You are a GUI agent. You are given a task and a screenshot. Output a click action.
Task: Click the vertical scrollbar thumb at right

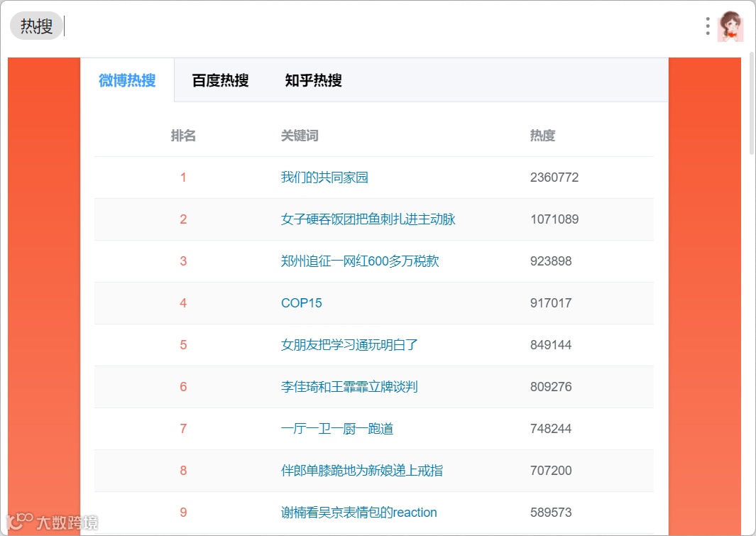(752, 104)
